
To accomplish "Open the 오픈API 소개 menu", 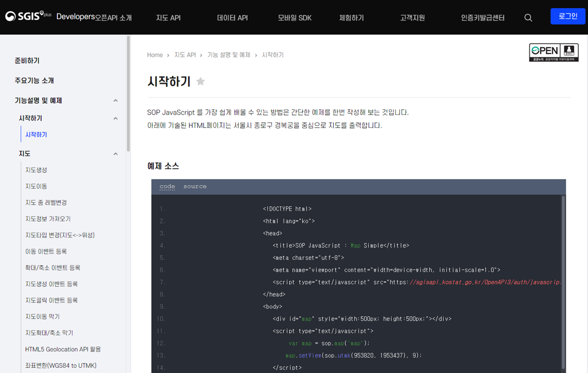I will click(113, 18).
